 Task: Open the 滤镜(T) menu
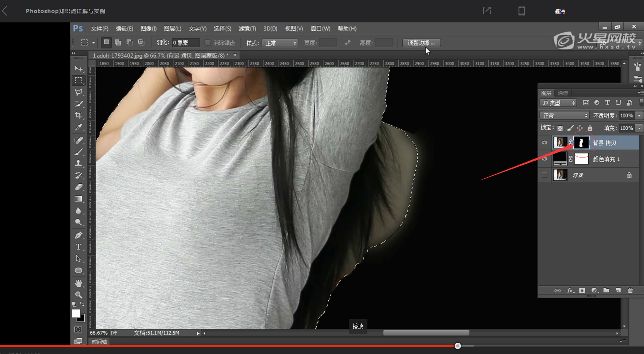coord(247,29)
